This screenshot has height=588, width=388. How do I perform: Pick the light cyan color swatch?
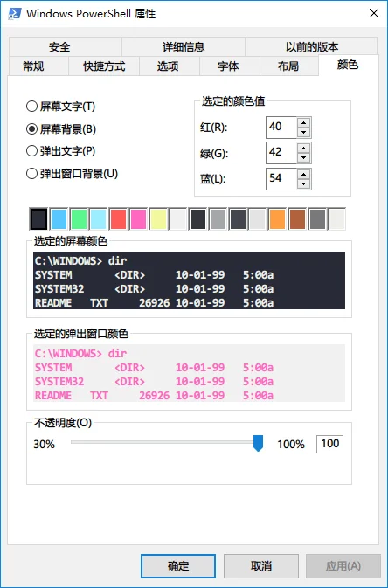click(x=99, y=219)
